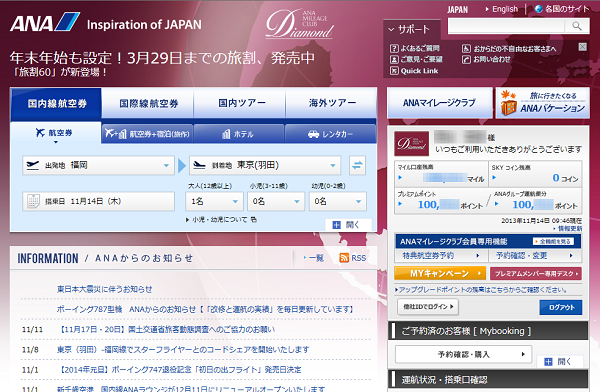Open 運航状況・搭乗口確認 section
The image size is (600, 392).
click(488, 380)
